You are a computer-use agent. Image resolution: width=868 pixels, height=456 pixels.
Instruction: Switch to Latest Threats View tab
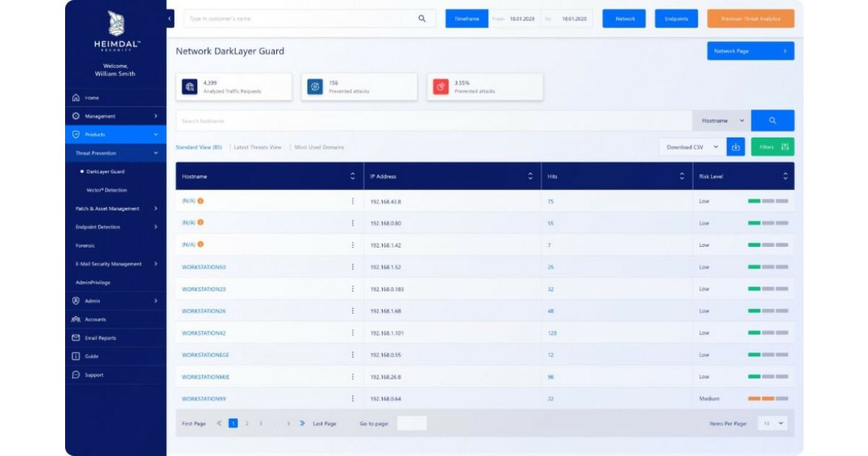tap(258, 147)
